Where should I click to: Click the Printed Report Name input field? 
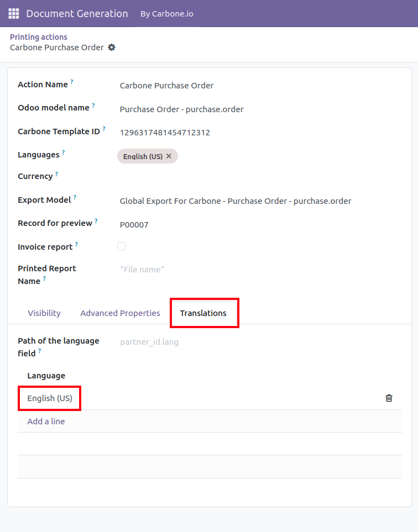(x=259, y=270)
